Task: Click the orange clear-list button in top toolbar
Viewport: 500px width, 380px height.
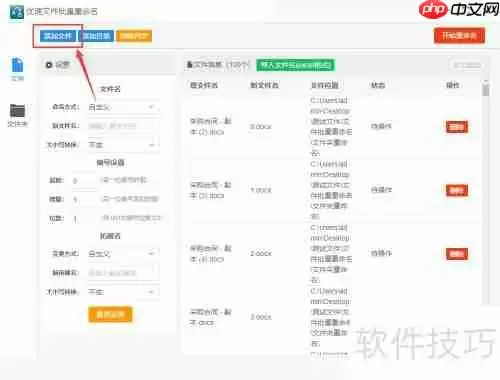Action: [x=134, y=36]
